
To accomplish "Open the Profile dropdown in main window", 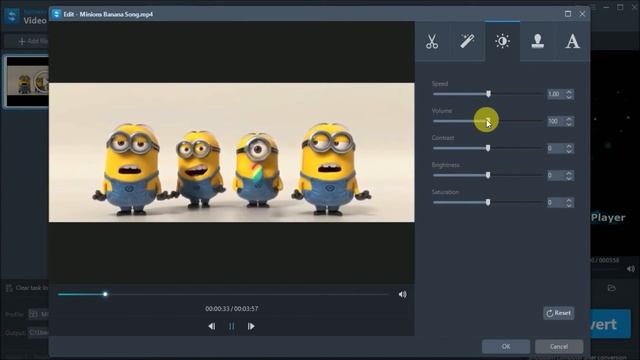I will coord(39,314).
